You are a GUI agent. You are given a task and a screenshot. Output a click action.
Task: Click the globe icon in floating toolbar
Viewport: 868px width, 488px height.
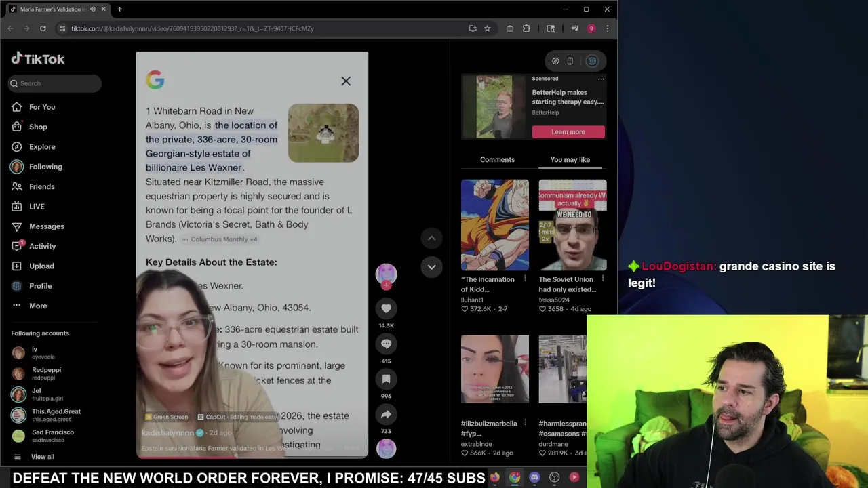592,61
